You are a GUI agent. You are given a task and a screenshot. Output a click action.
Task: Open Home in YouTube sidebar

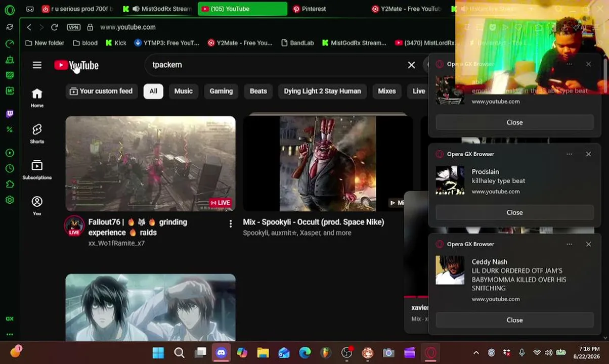click(x=37, y=98)
